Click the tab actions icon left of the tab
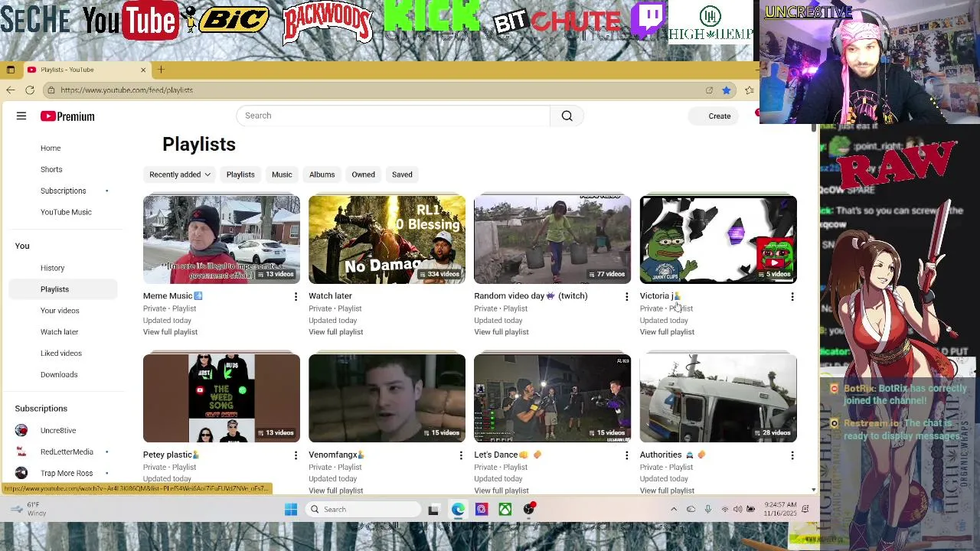The width and height of the screenshot is (980, 551). [x=10, y=70]
